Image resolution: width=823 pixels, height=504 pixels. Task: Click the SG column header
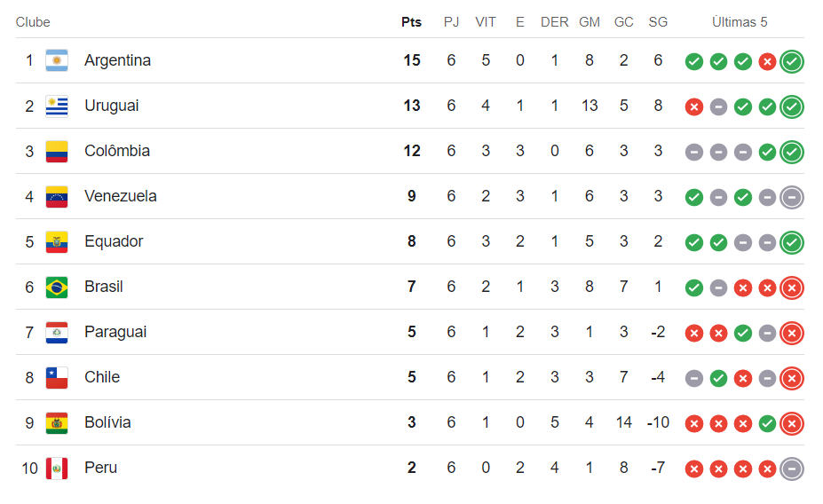coord(658,22)
